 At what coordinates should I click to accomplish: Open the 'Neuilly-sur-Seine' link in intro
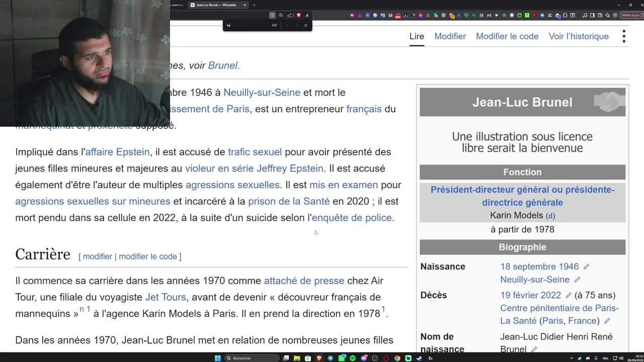pos(262,93)
